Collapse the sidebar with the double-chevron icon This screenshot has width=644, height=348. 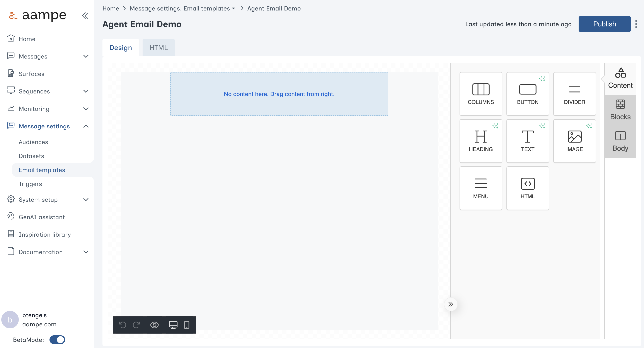(x=85, y=16)
